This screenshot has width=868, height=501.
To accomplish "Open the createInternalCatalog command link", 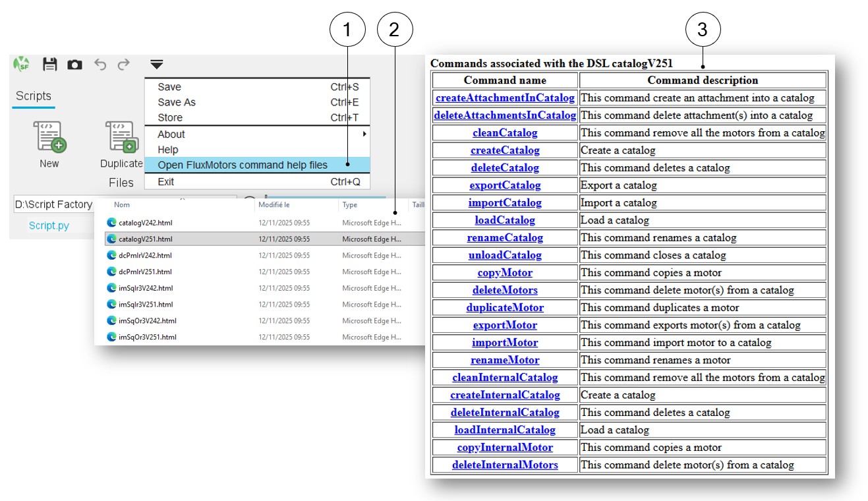I will pyautogui.click(x=505, y=395).
